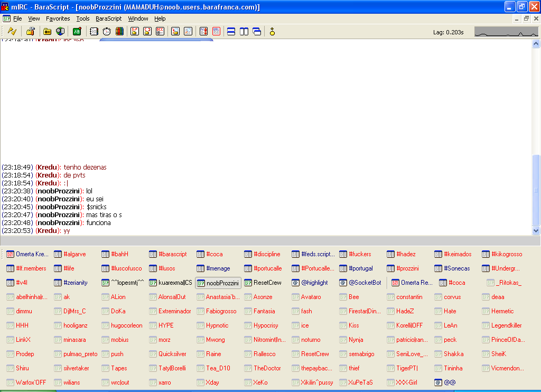Switch to the #barascript channel window

point(168,254)
